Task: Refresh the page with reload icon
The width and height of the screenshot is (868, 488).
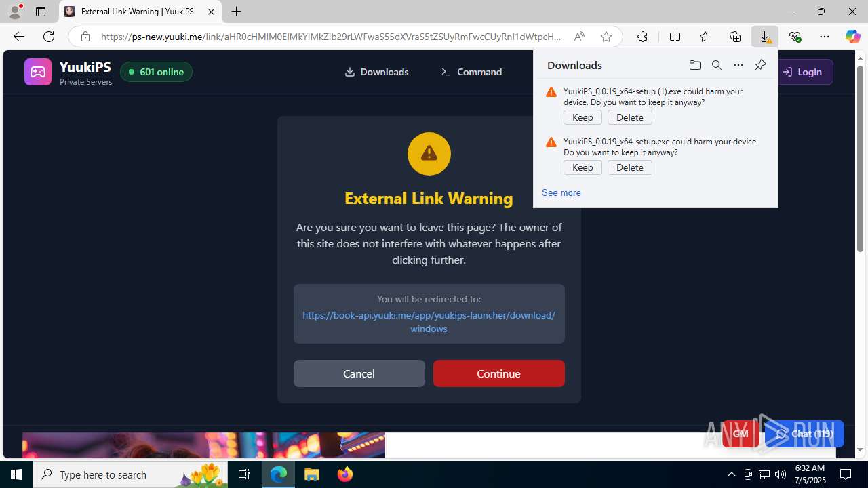Action: point(49,37)
